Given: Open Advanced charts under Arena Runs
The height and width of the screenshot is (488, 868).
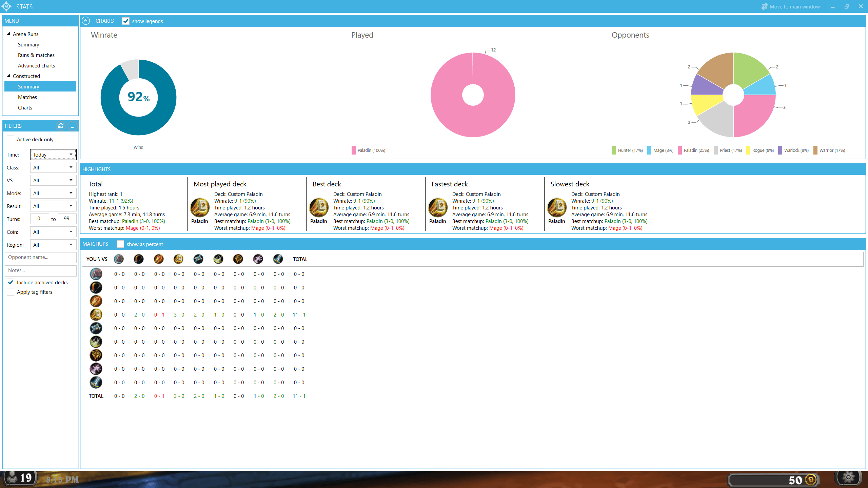Looking at the screenshot, I should 36,65.
